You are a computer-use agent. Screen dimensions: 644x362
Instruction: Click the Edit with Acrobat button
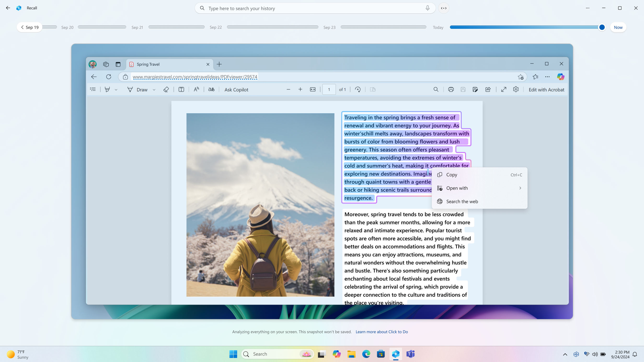(547, 89)
